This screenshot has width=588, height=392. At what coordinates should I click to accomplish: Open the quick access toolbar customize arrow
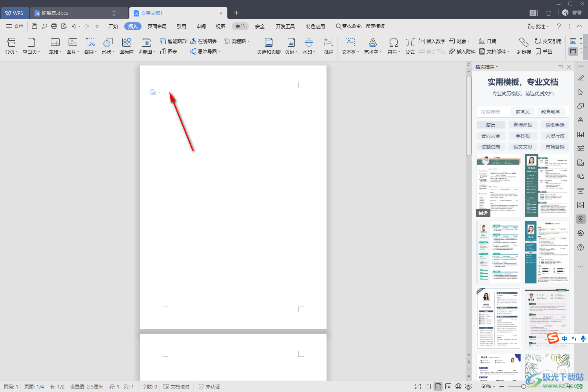pos(97,26)
